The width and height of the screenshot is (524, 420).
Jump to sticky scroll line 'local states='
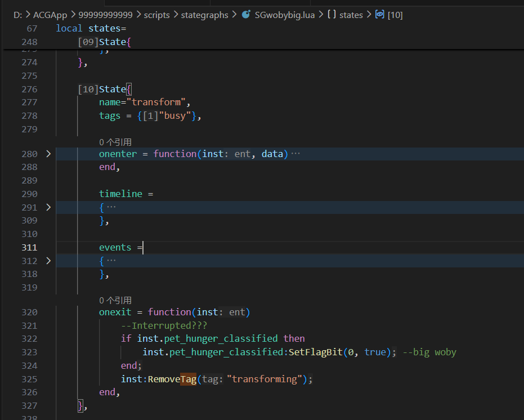pos(91,28)
